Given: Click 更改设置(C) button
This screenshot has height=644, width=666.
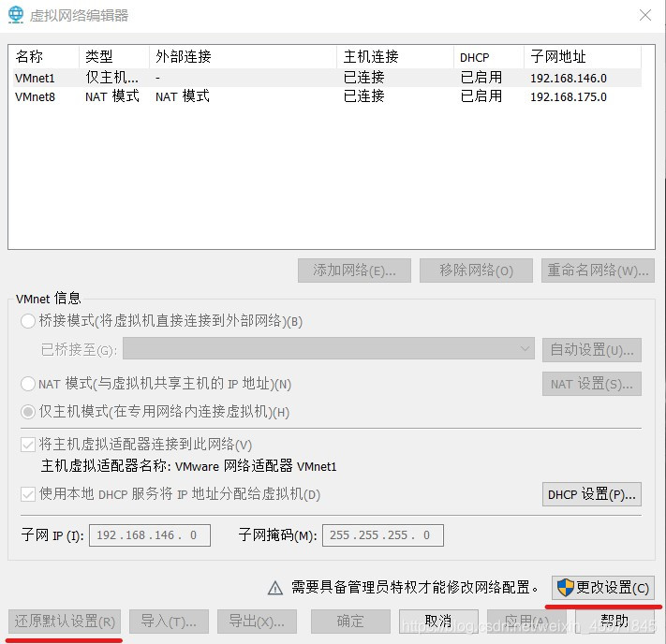Looking at the screenshot, I should pyautogui.click(x=603, y=588).
